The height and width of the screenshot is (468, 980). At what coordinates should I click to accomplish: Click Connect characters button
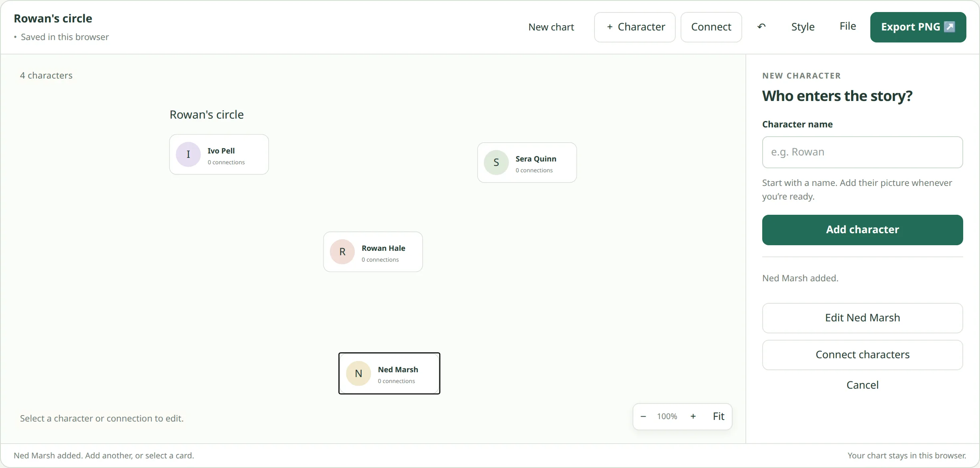(862, 355)
